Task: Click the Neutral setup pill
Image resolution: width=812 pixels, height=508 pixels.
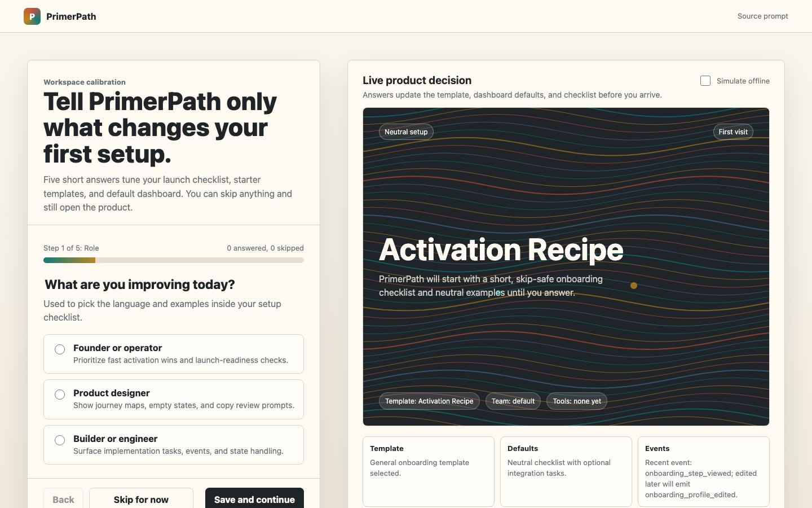Action: 406,132
